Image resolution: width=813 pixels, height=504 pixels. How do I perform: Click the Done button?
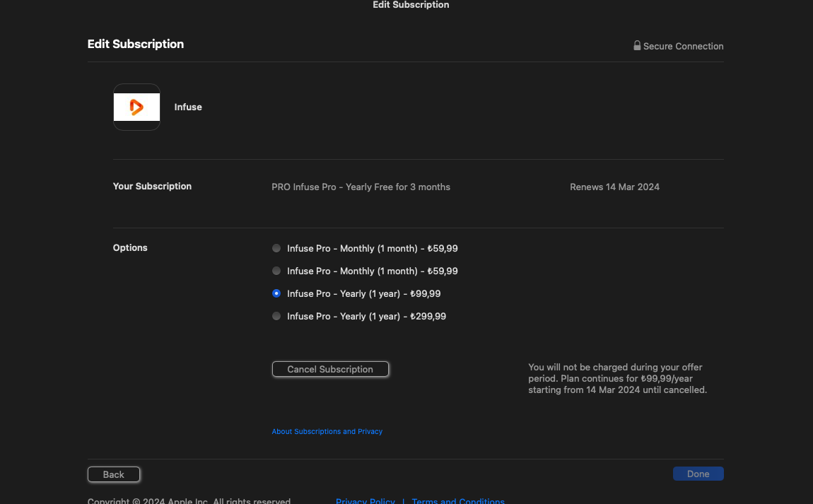point(698,474)
